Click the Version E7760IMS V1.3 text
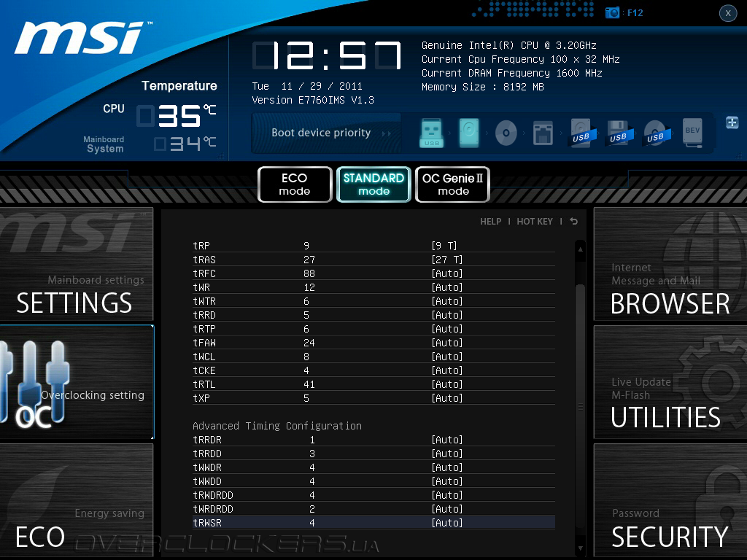747x560 pixels. tap(313, 100)
